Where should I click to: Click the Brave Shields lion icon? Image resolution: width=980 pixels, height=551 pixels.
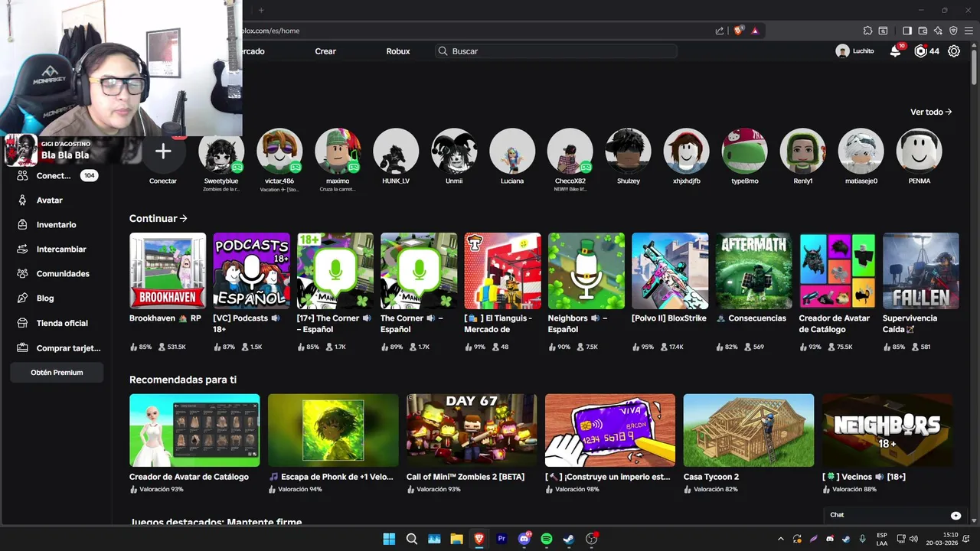point(738,31)
